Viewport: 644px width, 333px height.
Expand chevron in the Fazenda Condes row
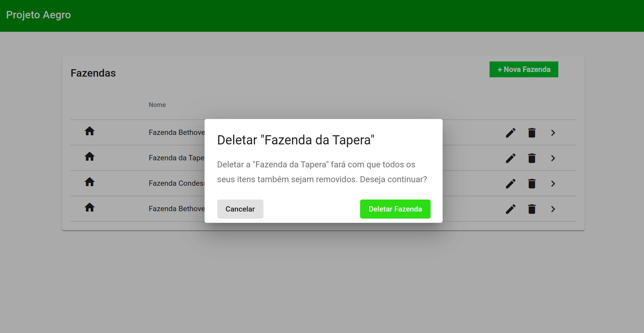point(553,184)
